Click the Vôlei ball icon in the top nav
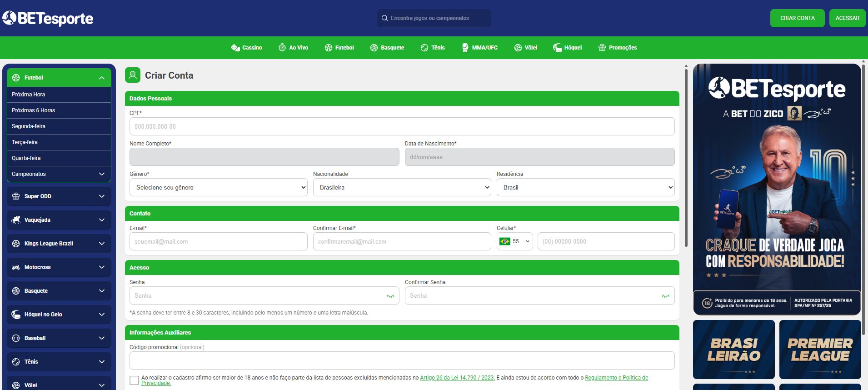Image resolution: width=868 pixels, height=390 pixels. (518, 48)
